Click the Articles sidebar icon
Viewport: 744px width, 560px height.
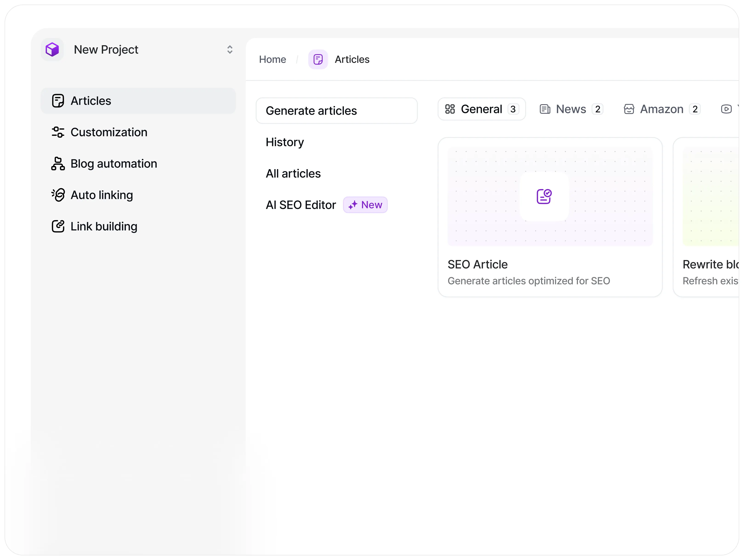pos(58,101)
